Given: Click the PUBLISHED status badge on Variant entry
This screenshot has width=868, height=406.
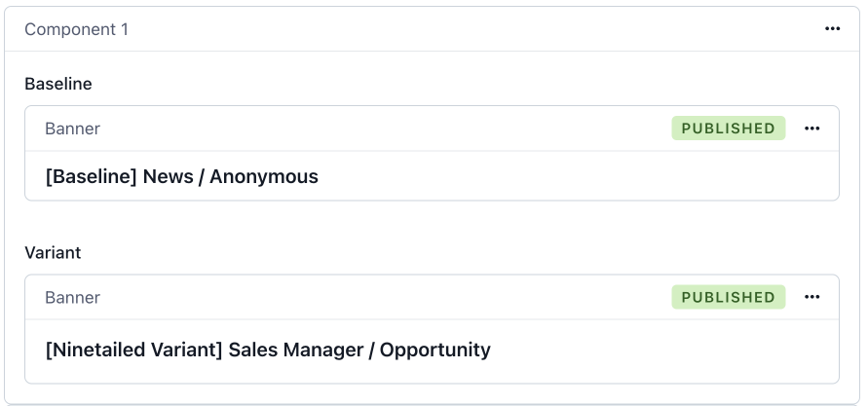Looking at the screenshot, I should click(x=728, y=297).
